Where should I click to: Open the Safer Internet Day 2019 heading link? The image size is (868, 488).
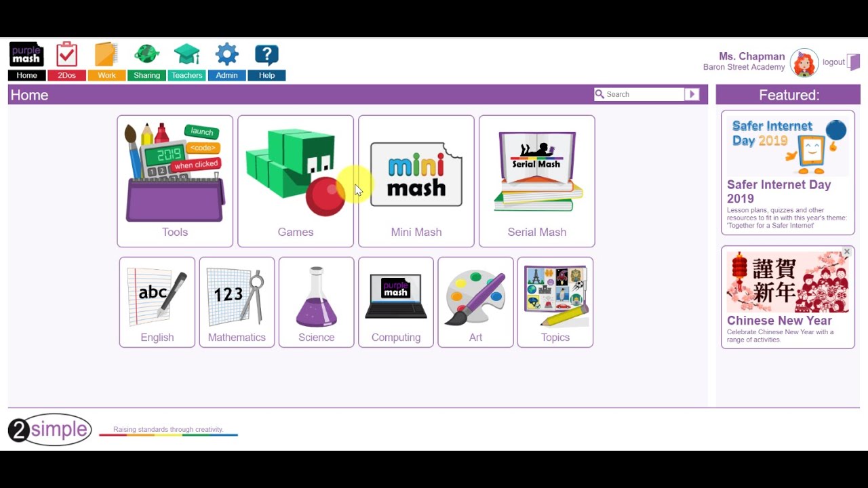pos(778,191)
